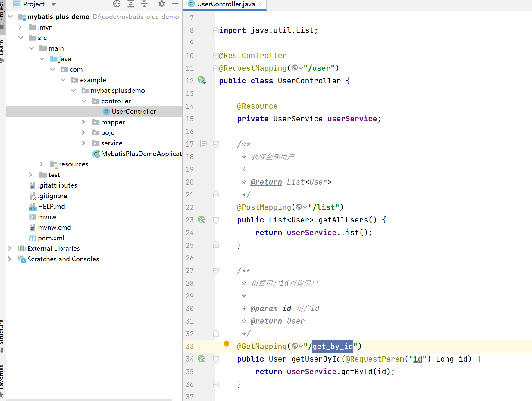The height and width of the screenshot is (401, 532).
Task: Hide the Project tool window with minus icon
Action: (x=175, y=4)
